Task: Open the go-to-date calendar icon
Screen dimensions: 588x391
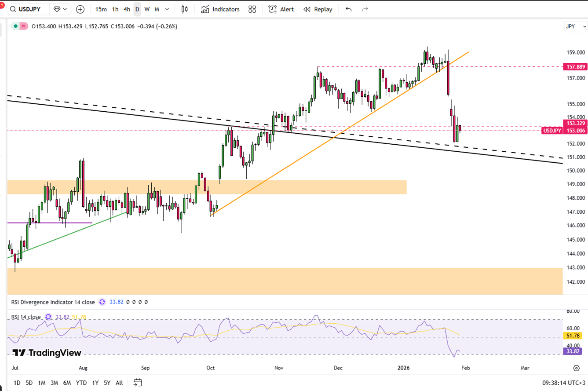Action: pyautogui.click(x=138, y=383)
